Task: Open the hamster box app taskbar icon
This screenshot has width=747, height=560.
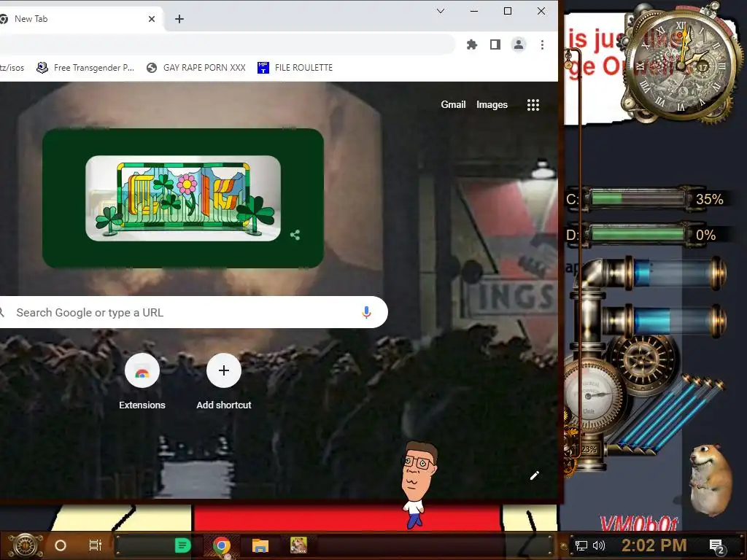Action: coord(298,545)
